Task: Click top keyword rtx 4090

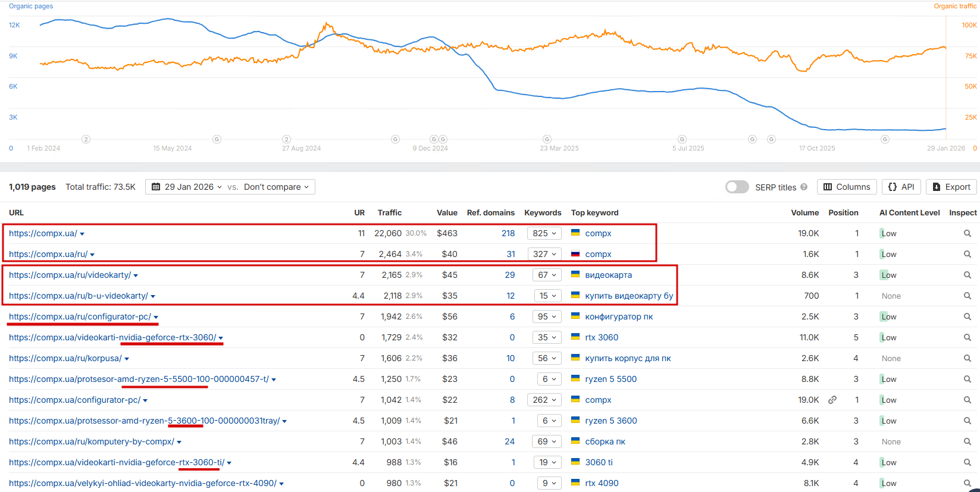Action: coord(602,483)
